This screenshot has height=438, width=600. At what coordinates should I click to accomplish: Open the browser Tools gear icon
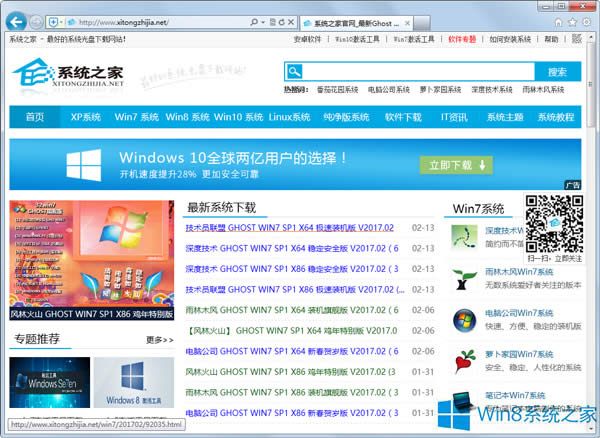586,22
